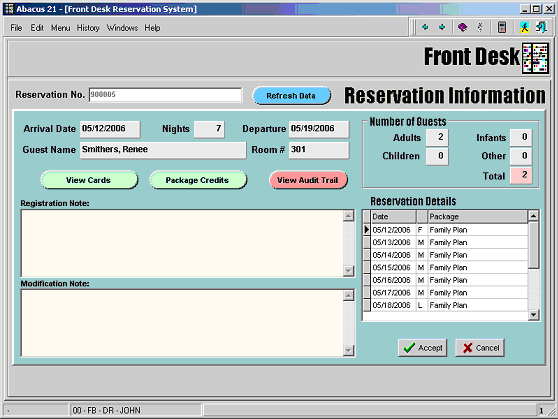Open Package Credits
558x419 pixels.
198,180
